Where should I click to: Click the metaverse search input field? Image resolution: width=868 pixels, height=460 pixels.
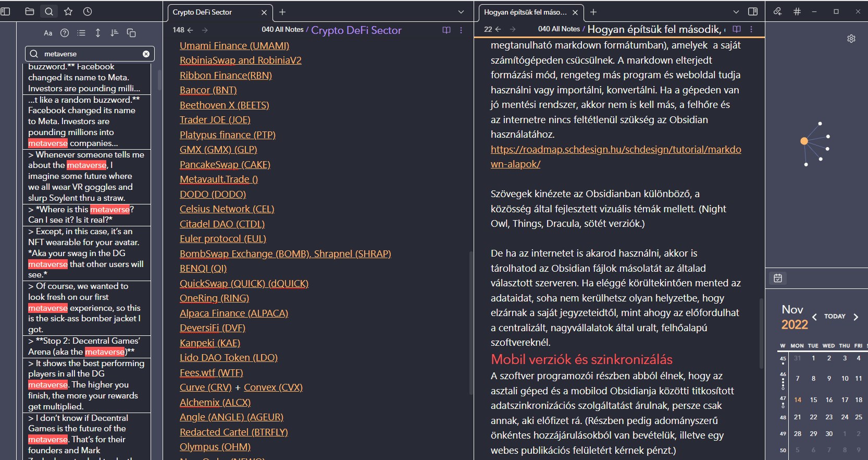click(x=90, y=54)
